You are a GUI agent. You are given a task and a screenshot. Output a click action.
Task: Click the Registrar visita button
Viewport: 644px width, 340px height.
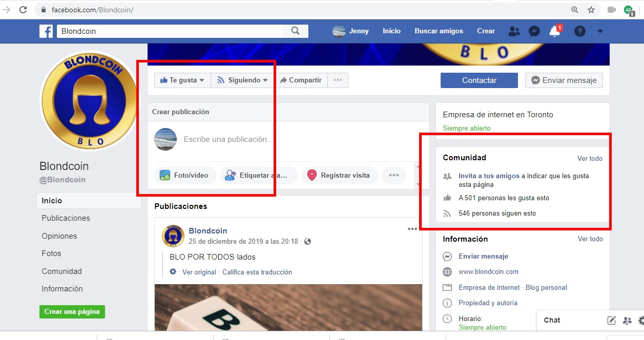pyautogui.click(x=339, y=175)
